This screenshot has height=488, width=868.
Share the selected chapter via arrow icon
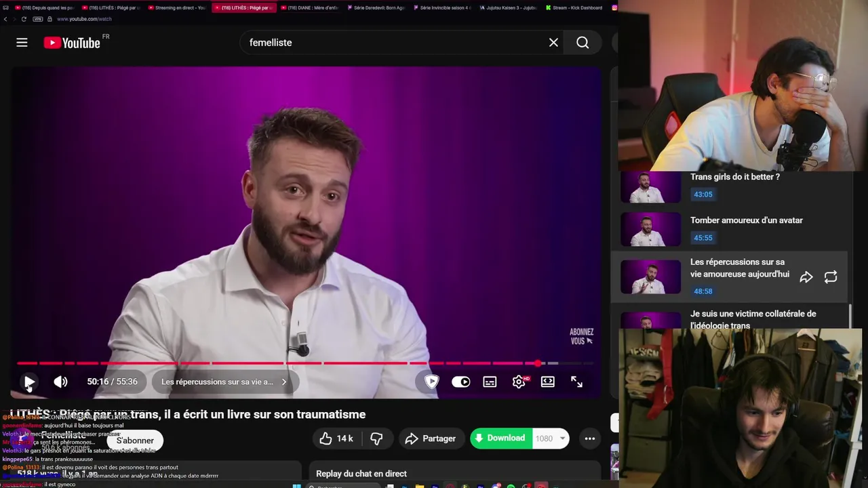pos(806,277)
